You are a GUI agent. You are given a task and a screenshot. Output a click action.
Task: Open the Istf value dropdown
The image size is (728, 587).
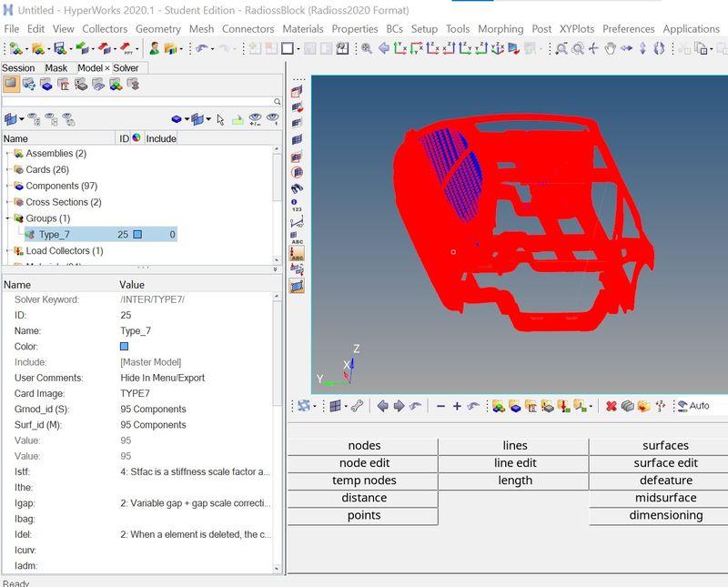click(x=195, y=471)
